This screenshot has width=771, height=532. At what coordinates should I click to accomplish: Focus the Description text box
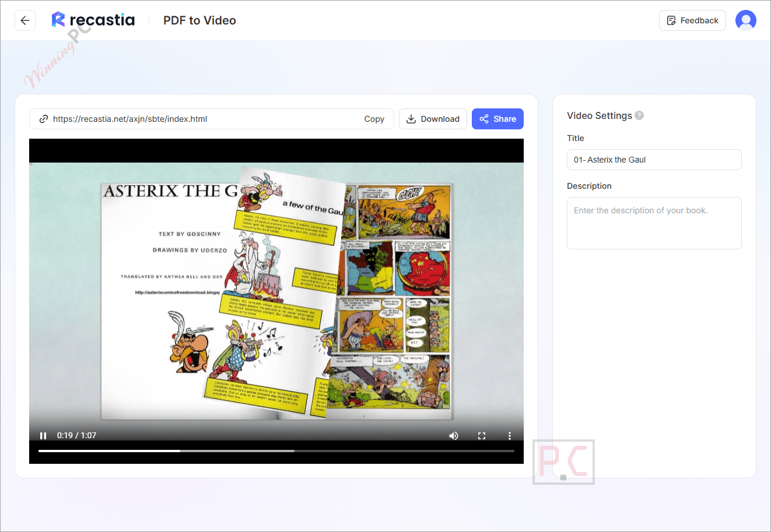(x=654, y=223)
